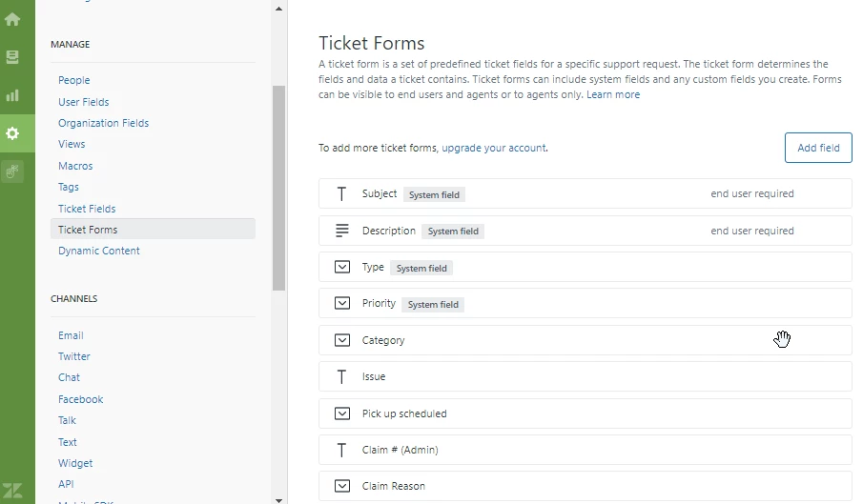
Task: Open the Reporting bar chart icon
Action: [12, 95]
